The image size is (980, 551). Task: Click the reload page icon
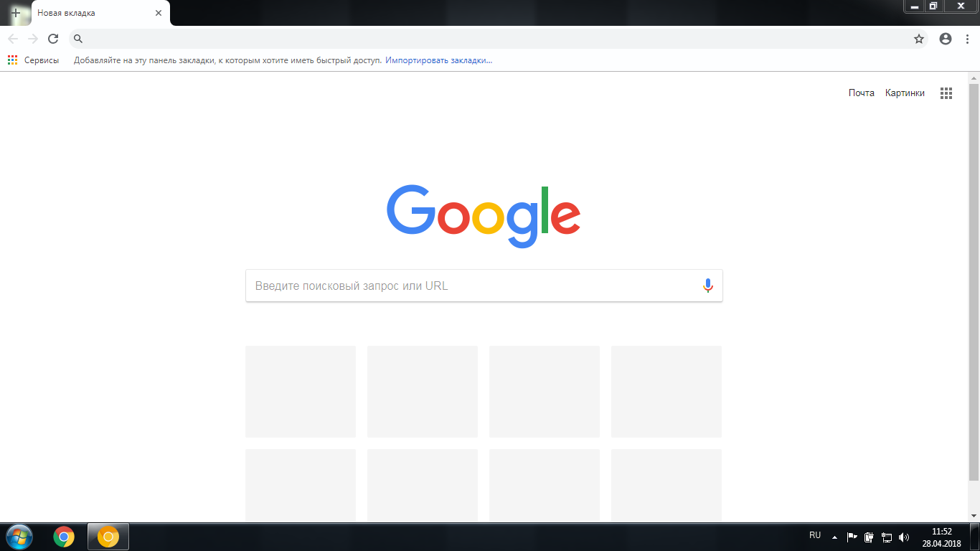tap(53, 39)
